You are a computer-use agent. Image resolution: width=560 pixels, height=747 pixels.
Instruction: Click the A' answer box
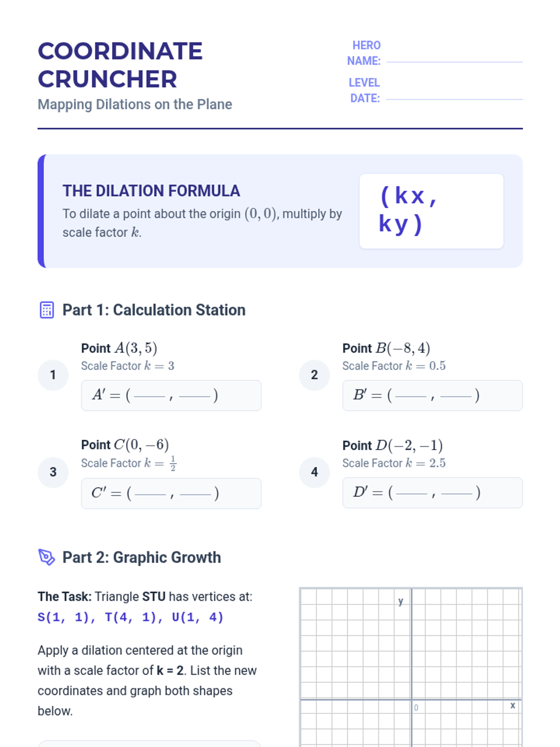171,395
